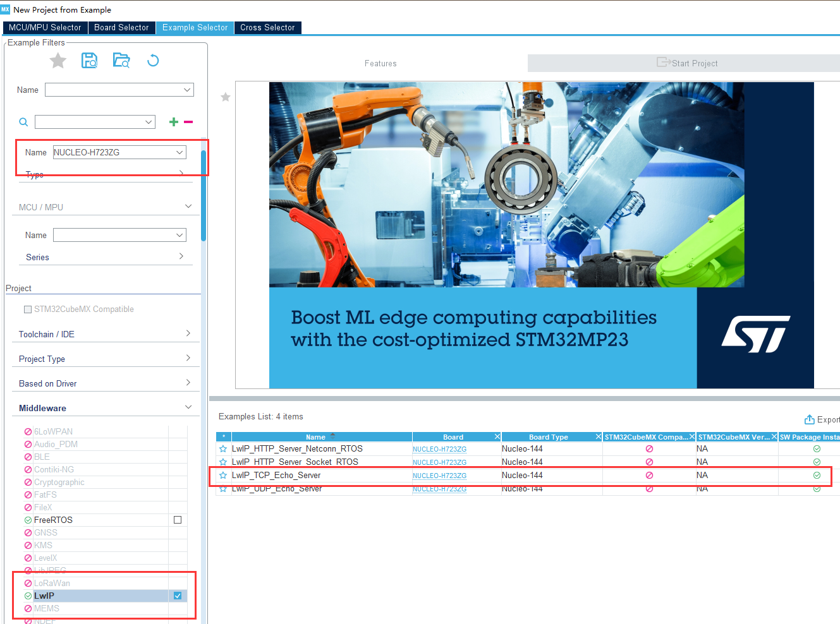Click the MX application icon in title bar
Image resolution: width=840 pixels, height=624 pixels.
tap(5, 9)
